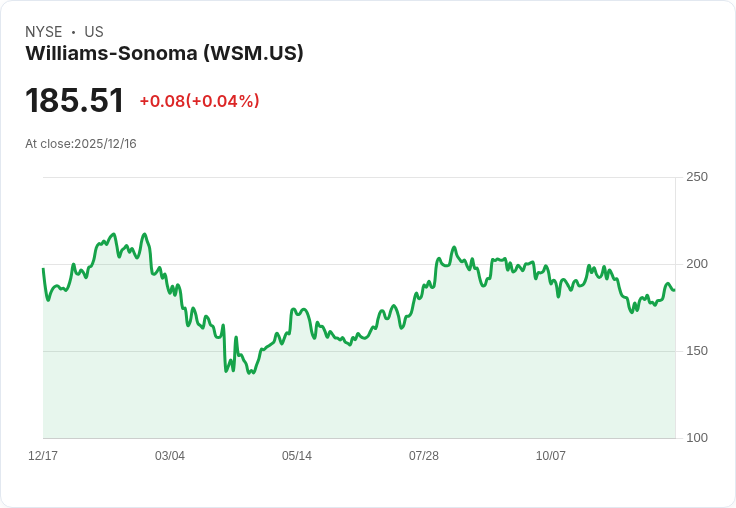The height and width of the screenshot is (508, 736).
Task: Click the NYSE exchange label
Action: (x=44, y=32)
